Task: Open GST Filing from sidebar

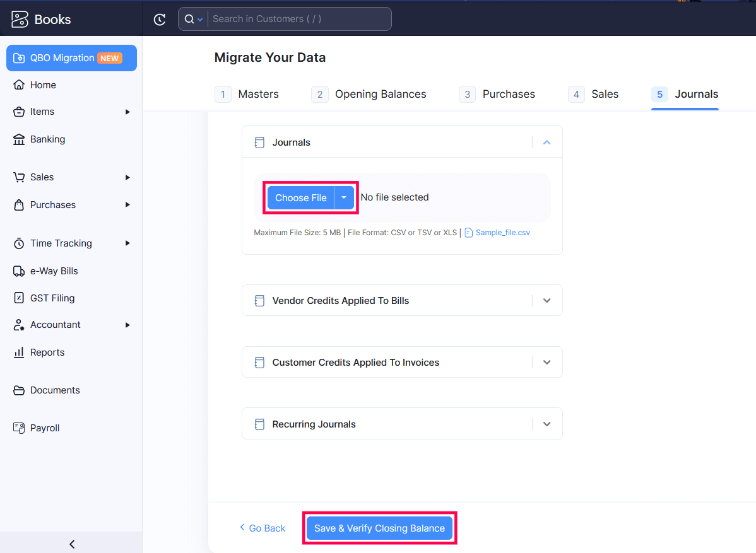Action: (19, 298)
